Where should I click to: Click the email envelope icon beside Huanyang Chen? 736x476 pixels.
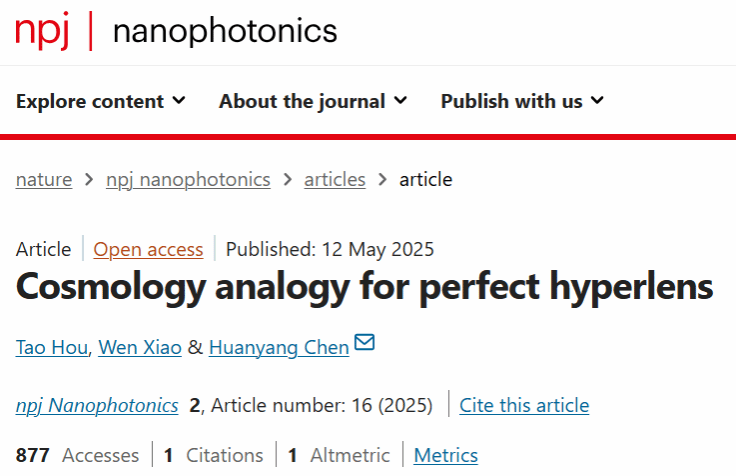365,343
